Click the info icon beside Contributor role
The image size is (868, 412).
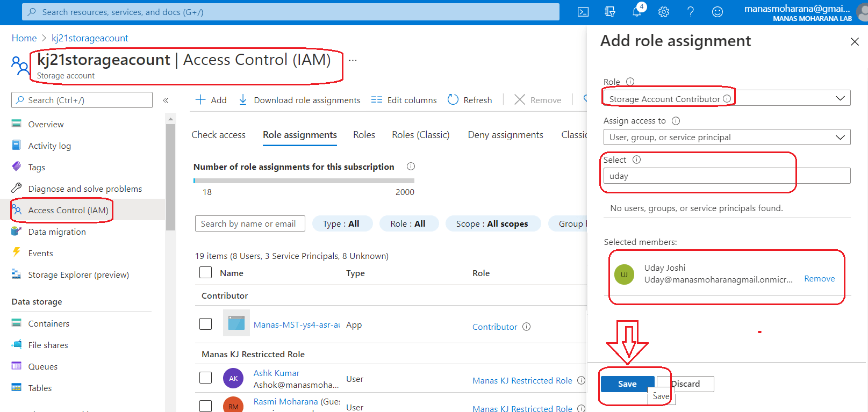[527, 327]
